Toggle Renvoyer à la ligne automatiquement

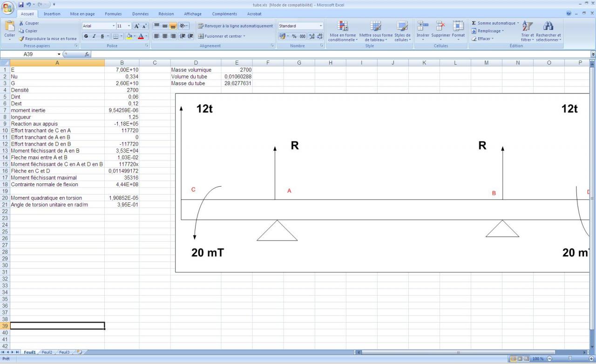pyautogui.click(x=236, y=26)
